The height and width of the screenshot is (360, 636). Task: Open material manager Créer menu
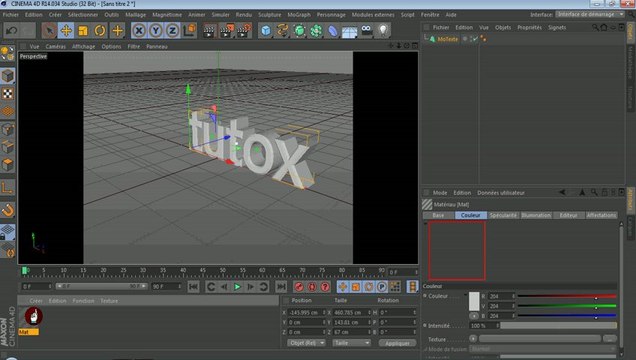pos(36,301)
